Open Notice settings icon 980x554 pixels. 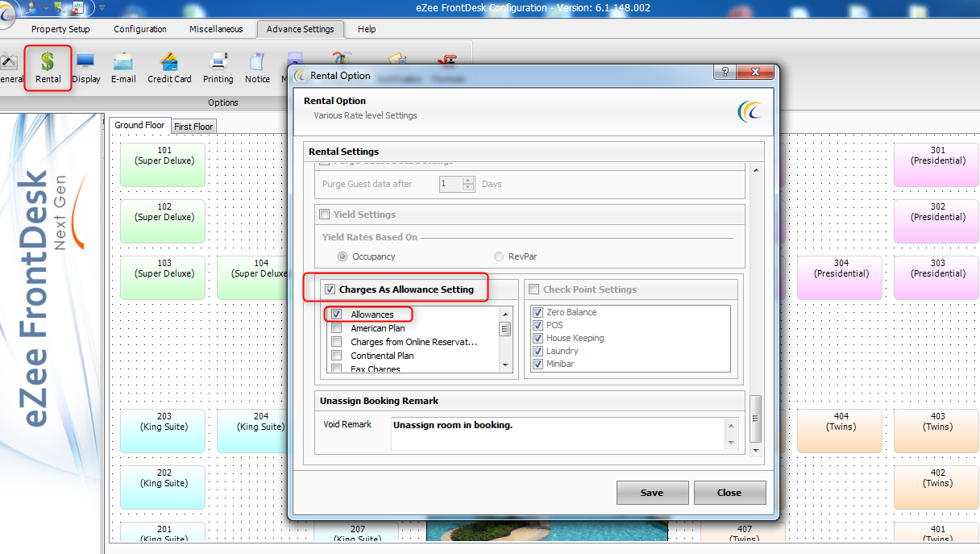[257, 68]
